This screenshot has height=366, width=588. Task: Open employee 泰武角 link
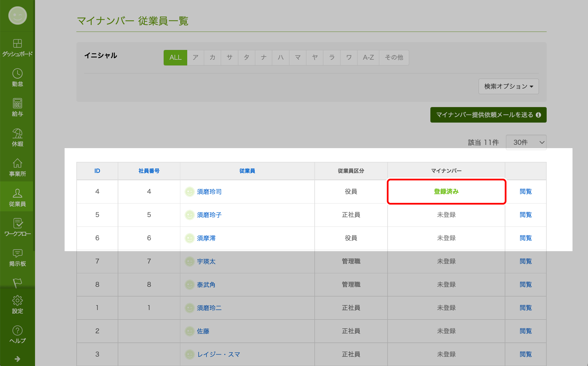click(x=206, y=285)
